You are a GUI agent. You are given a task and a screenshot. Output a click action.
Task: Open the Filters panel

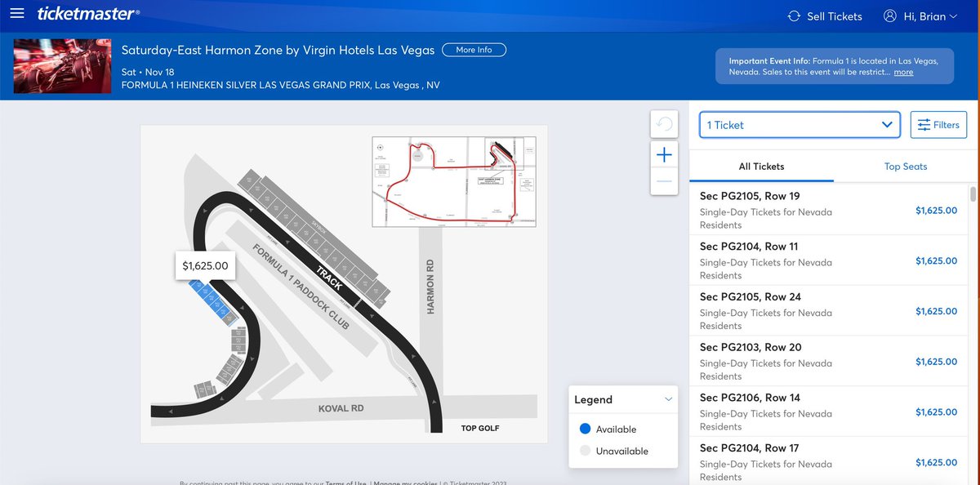coord(938,125)
